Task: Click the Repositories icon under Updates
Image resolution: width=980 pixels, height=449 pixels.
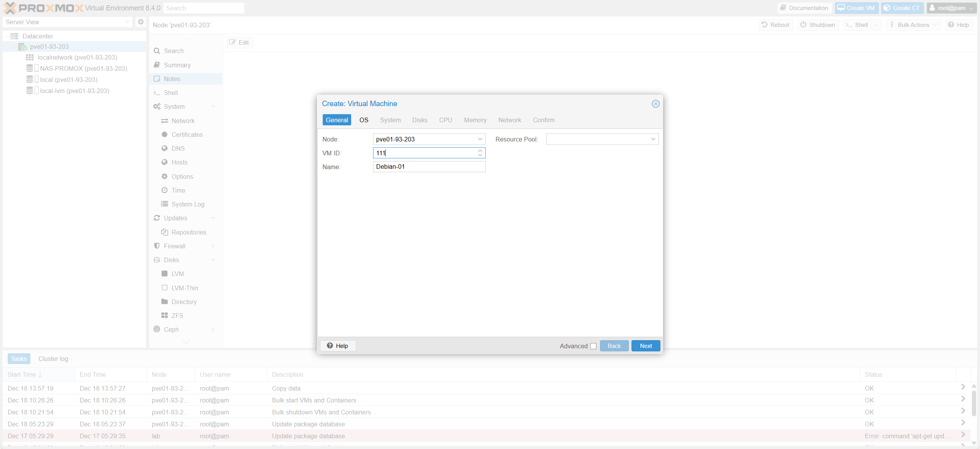Action: coord(165,232)
